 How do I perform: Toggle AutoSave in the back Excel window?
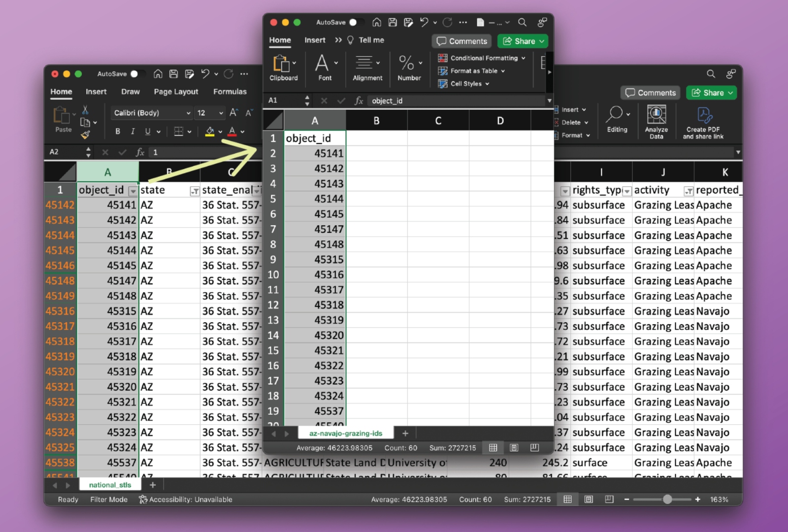[137, 74]
